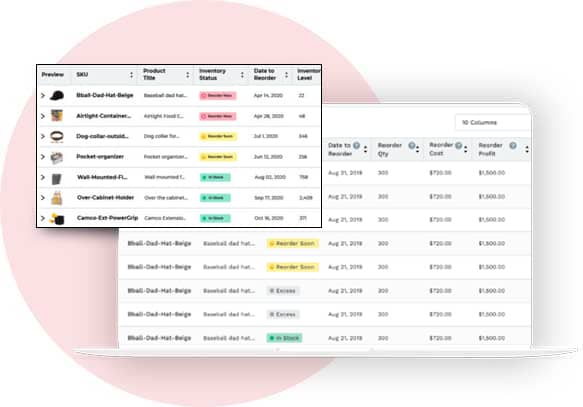Open Pocket-organizer preview thumbnail
The height and width of the screenshot is (407, 583).
coord(57,158)
